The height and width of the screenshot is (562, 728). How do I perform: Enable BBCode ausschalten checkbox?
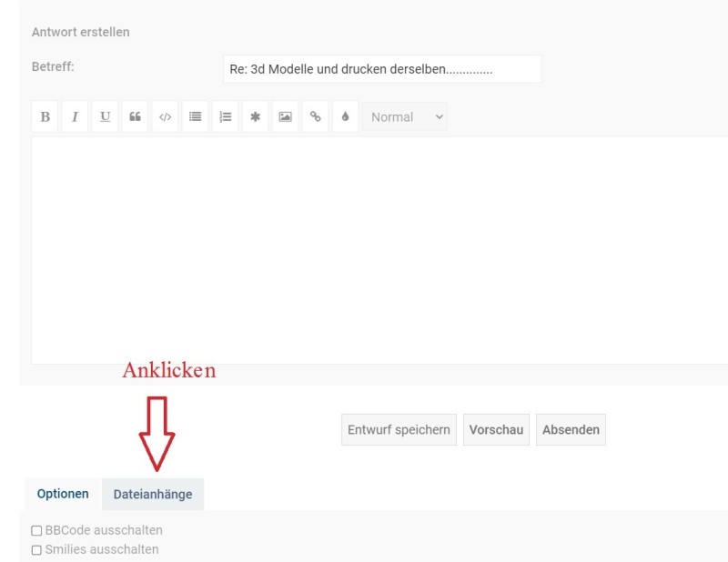coord(36,530)
